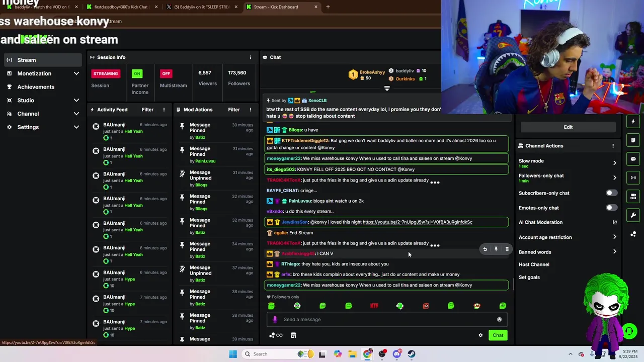Click the green Chat send button
Image resolution: width=644 pixels, height=362 pixels.
pos(498,335)
